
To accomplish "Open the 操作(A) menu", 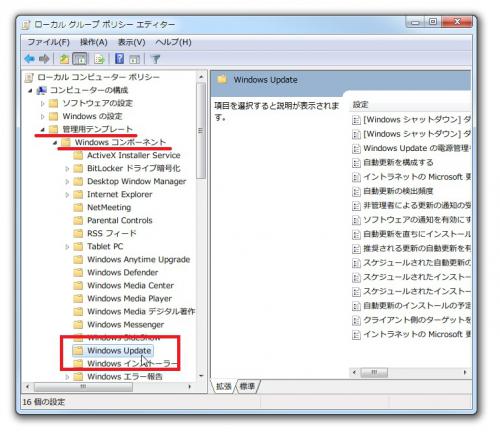I will (94, 42).
